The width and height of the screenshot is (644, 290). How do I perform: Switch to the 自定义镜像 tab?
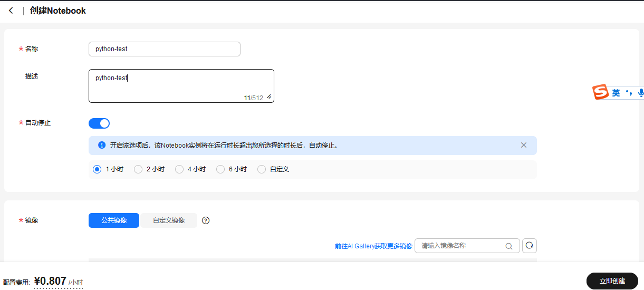169,220
